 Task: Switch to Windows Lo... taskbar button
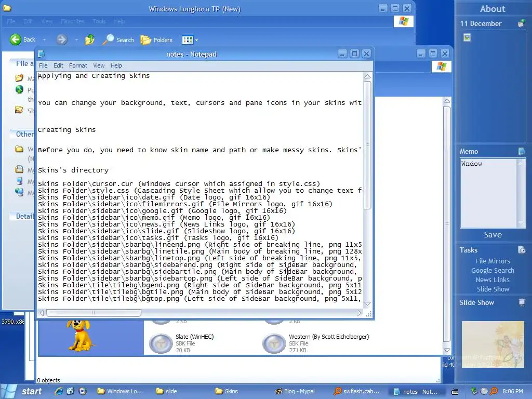pyautogui.click(x=120, y=391)
